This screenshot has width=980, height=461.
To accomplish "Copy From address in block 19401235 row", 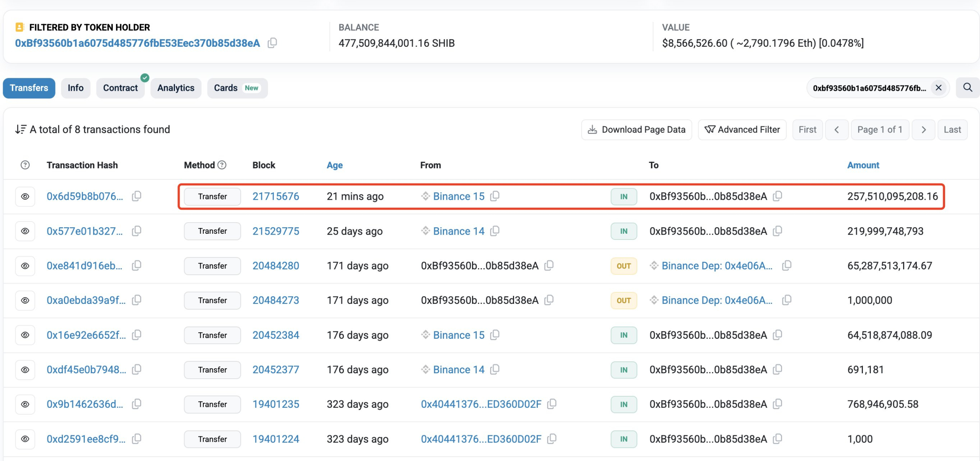I will point(552,404).
